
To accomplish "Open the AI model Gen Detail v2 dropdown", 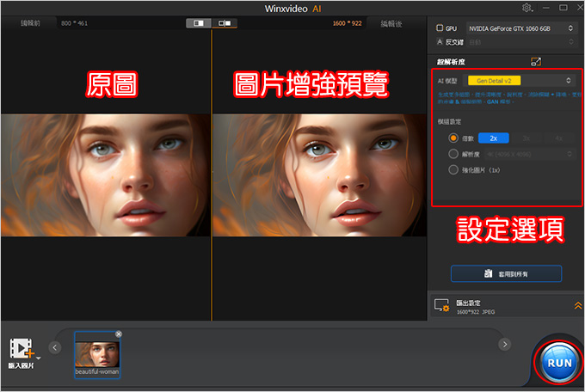I will click(519, 81).
